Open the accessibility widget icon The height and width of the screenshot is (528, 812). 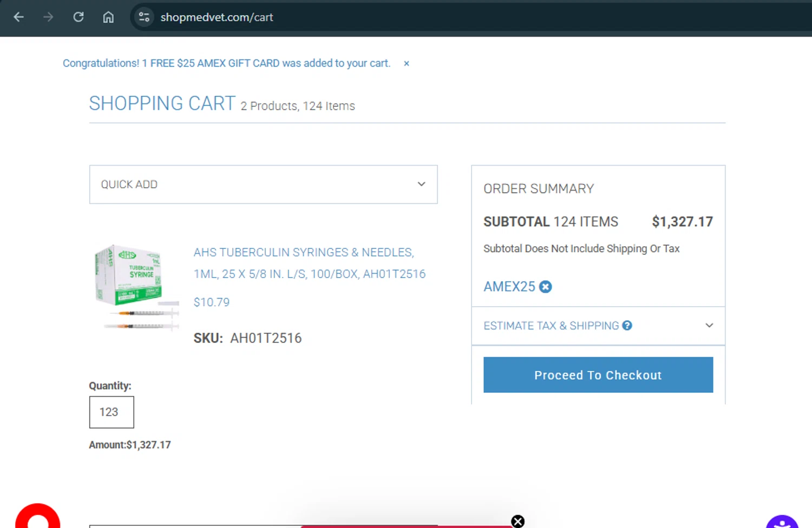click(x=782, y=522)
